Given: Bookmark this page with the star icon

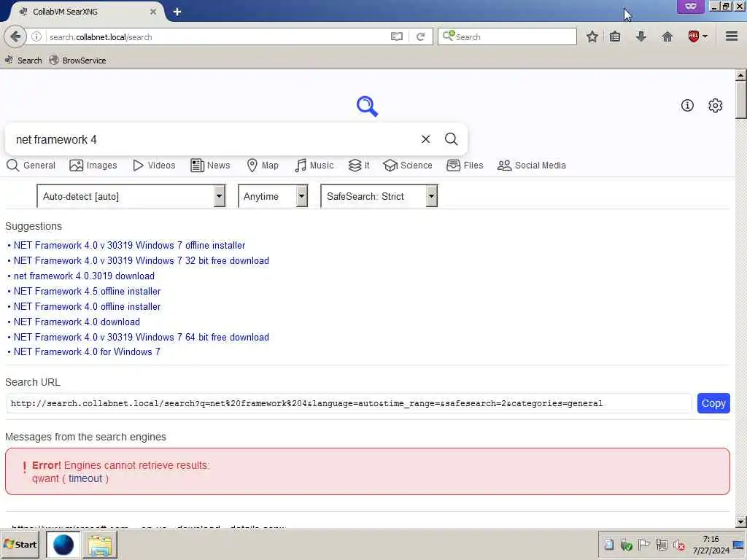Looking at the screenshot, I should (x=592, y=36).
